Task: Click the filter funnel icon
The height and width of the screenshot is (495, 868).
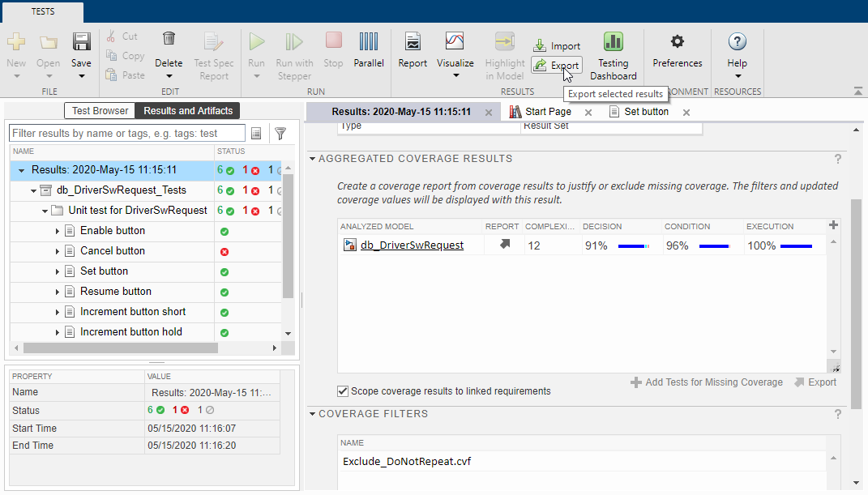Action: pyautogui.click(x=280, y=134)
